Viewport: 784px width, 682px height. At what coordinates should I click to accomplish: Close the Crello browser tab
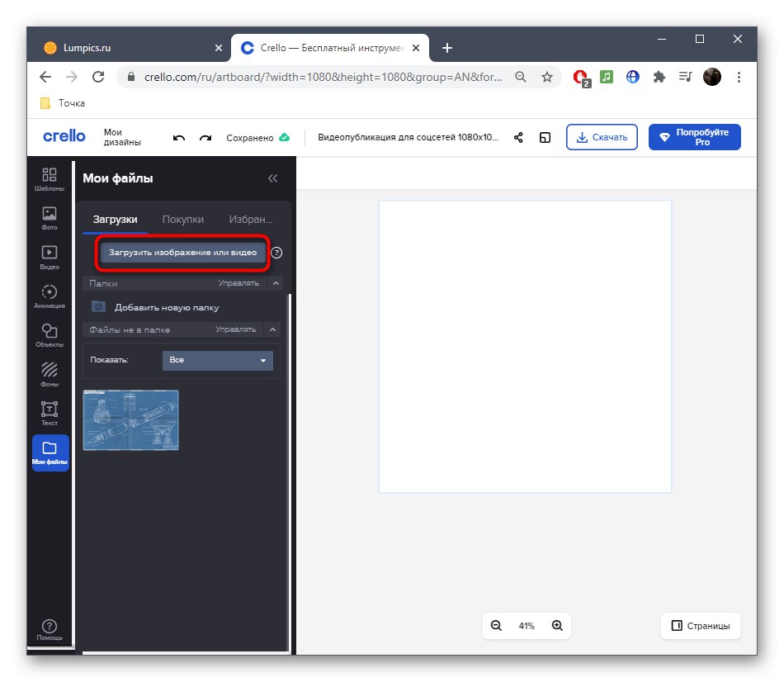[x=416, y=48]
